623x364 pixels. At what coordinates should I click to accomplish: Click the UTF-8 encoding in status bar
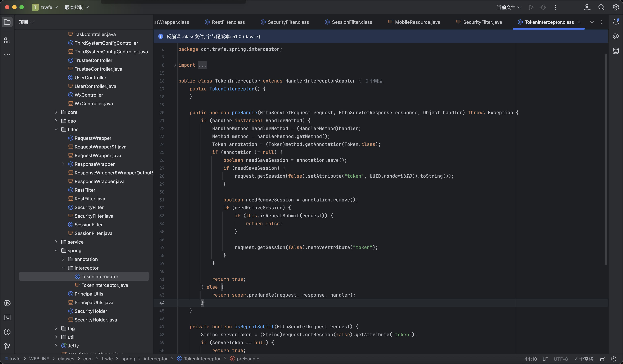[560, 359]
